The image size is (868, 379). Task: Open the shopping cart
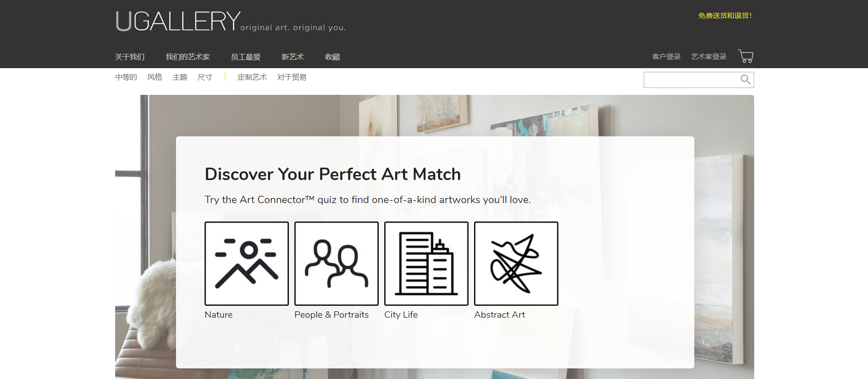click(x=745, y=56)
